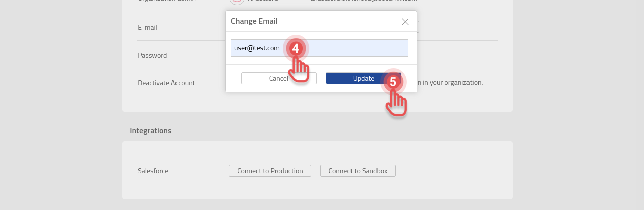Click the organization admin avatar icon

[237, 2]
